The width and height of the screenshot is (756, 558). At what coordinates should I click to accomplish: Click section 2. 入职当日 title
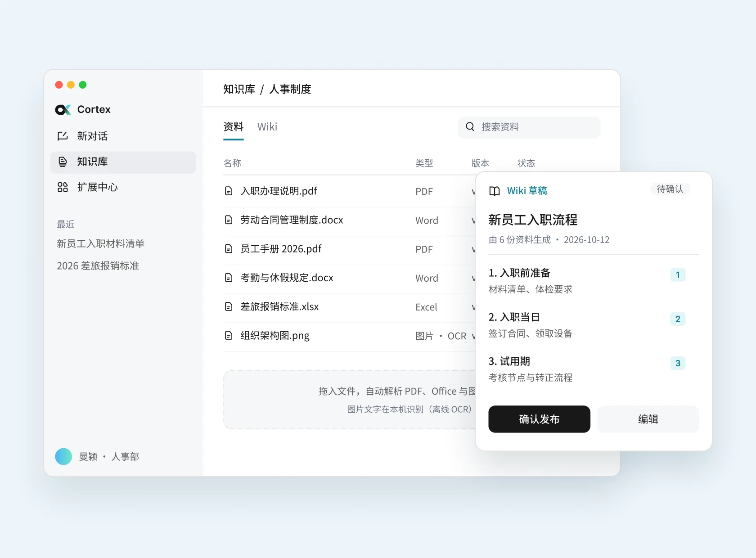click(x=514, y=317)
